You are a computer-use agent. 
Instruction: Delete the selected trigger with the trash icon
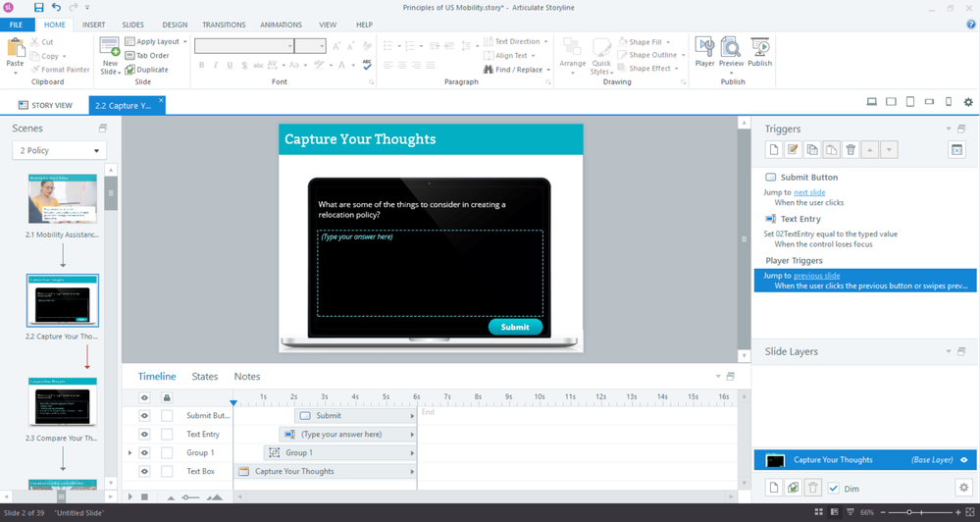tap(851, 150)
